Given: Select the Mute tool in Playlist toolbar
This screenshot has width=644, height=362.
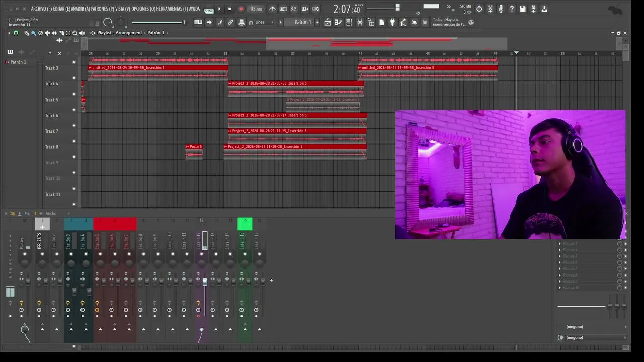Looking at the screenshot, I should tap(47, 33).
